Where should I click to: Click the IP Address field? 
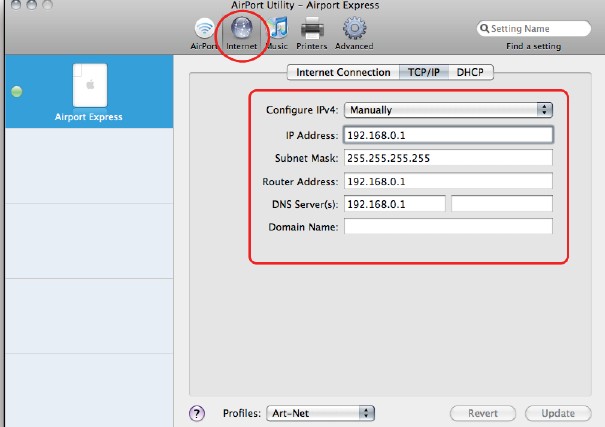point(448,135)
